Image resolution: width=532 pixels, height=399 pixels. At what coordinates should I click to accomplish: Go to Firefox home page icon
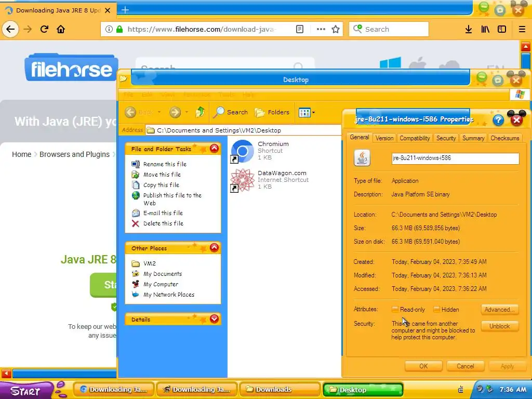[x=61, y=29]
